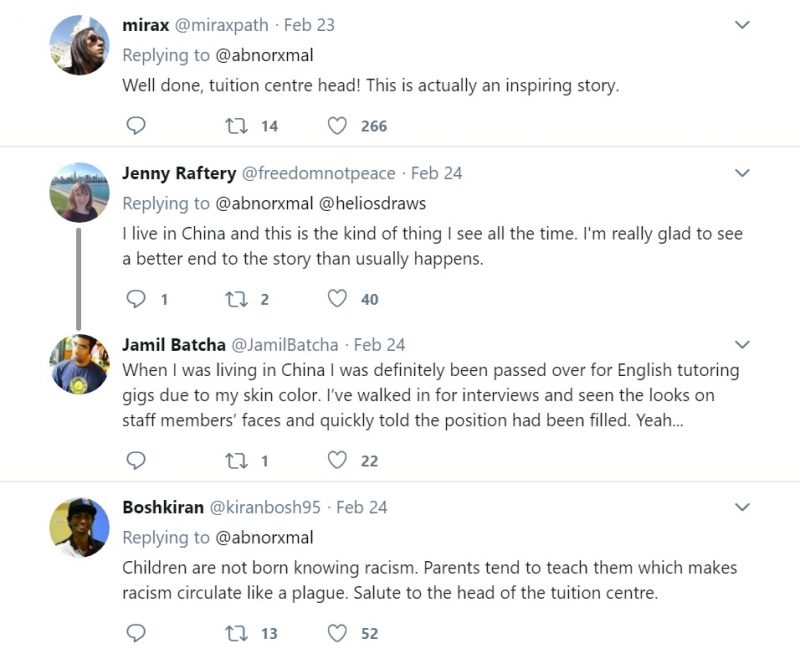Retweet Jenny Raftery's China tweet
Image resolution: width=800 pixels, height=649 pixels.
237,299
